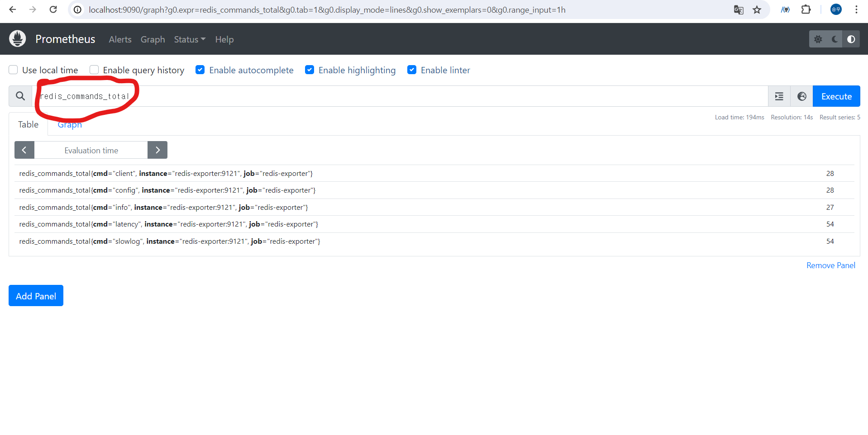Click the Prometheus brand title
The height and width of the screenshot is (435, 868).
click(65, 39)
